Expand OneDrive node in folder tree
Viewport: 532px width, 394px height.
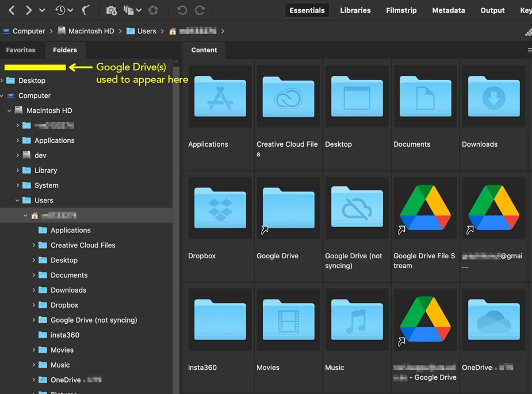click(x=33, y=380)
